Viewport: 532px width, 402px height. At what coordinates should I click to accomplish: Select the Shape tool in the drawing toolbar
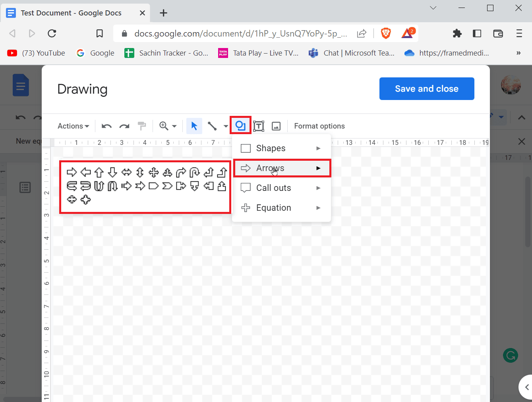point(240,125)
